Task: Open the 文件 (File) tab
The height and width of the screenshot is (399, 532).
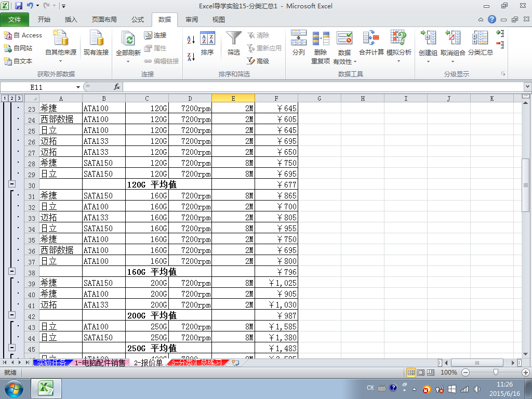Action: [x=15, y=20]
